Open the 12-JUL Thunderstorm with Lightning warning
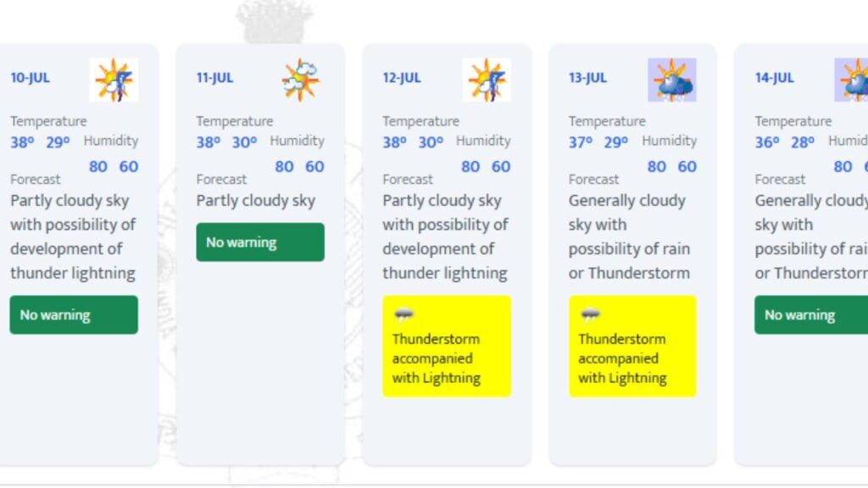 tap(446, 347)
